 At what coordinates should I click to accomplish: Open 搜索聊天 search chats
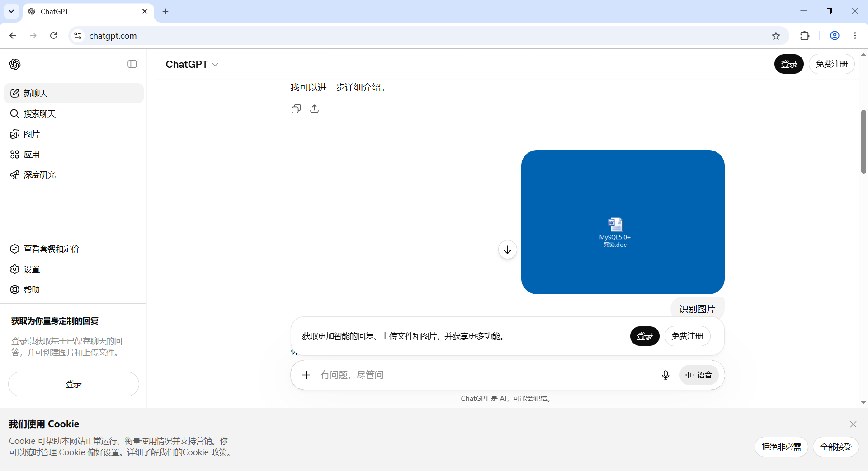coord(74,113)
